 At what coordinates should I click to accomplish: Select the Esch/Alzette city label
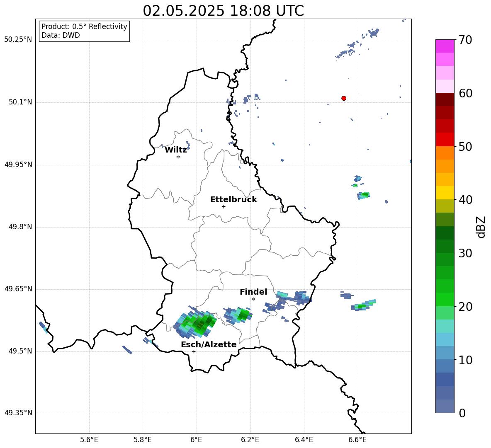(x=209, y=344)
